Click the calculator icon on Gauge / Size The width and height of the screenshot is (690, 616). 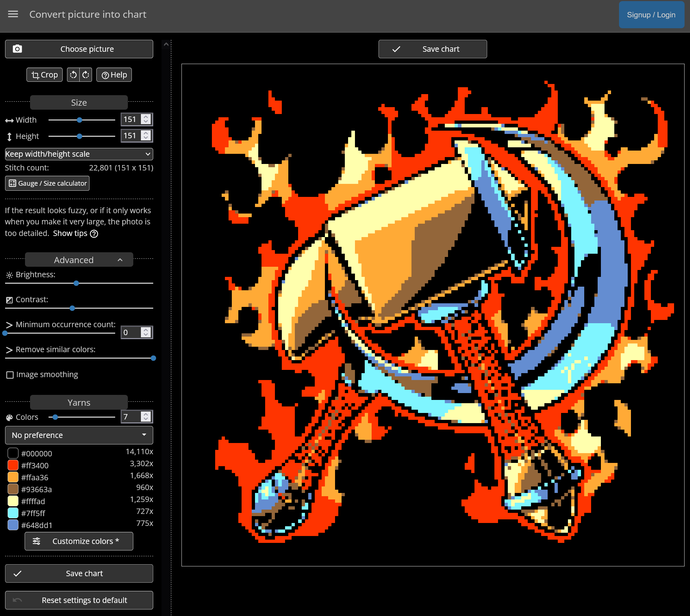12,183
